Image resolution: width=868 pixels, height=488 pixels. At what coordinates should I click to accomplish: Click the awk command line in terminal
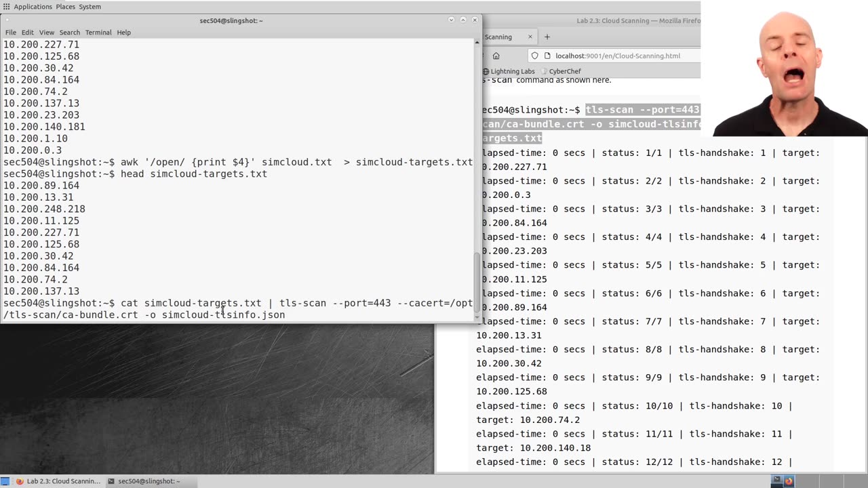(238, 162)
